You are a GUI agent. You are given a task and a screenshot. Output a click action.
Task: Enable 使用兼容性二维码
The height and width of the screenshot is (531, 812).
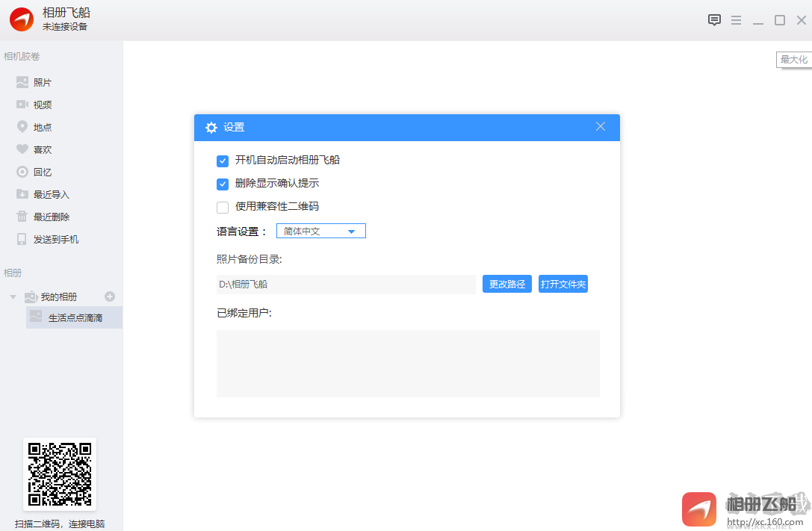[223, 208]
